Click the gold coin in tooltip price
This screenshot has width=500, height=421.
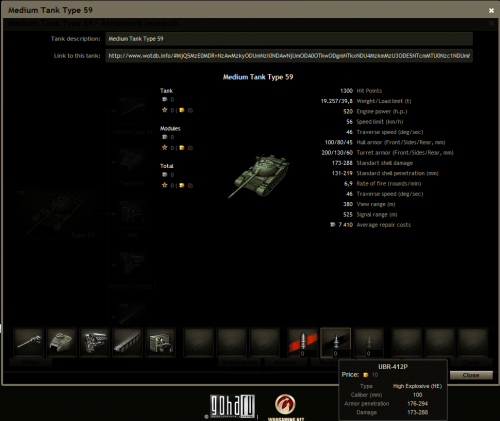coord(365,375)
